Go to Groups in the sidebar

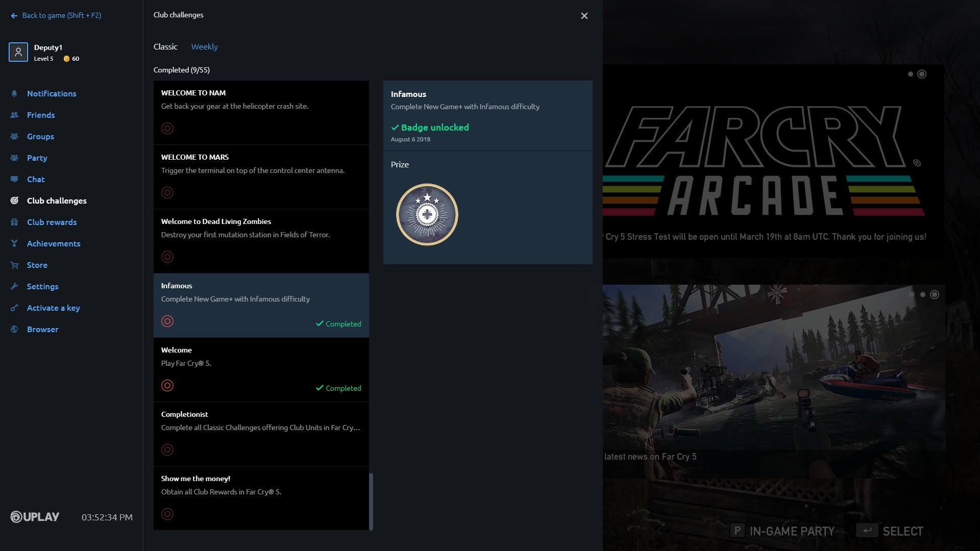[40, 136]
